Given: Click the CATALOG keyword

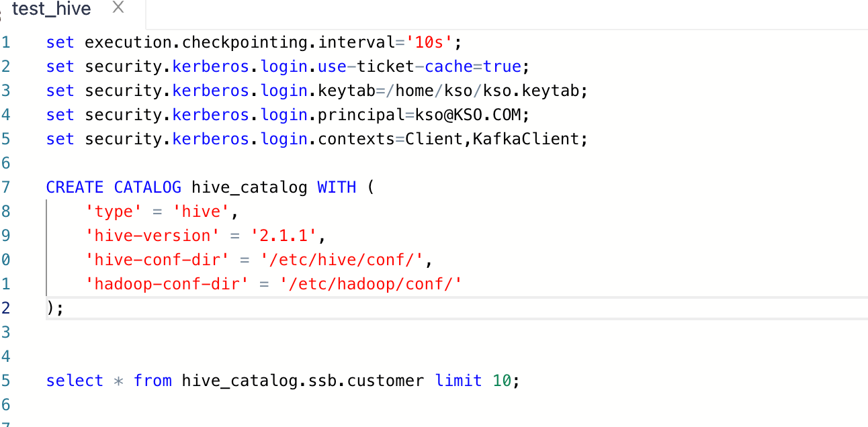Looking at the screenshot, I should [147, 187].
